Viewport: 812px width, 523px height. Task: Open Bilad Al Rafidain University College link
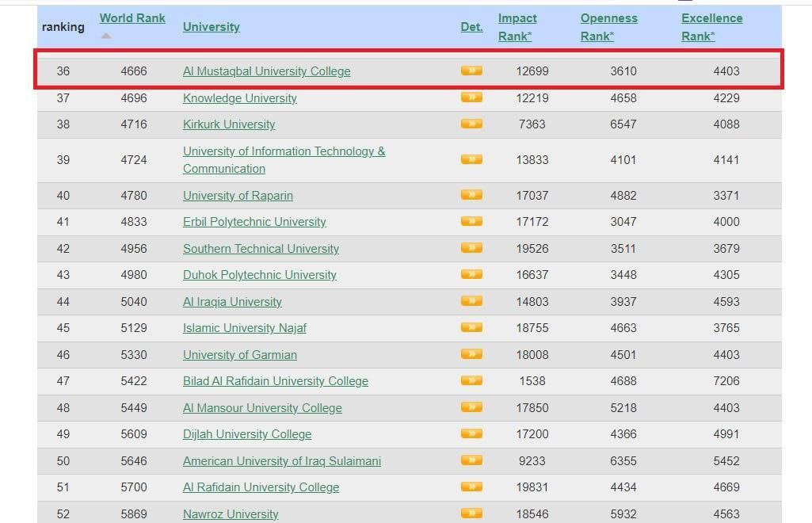(x=276, y=382)
